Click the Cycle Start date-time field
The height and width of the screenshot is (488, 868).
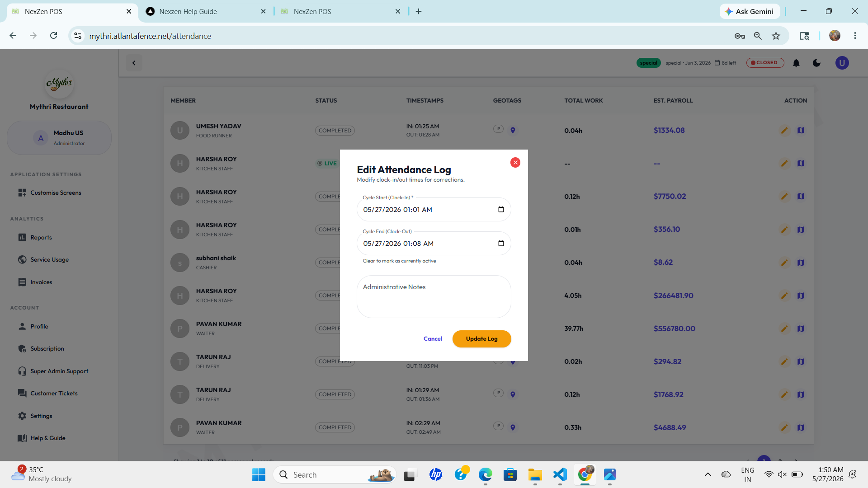[434, 210]
